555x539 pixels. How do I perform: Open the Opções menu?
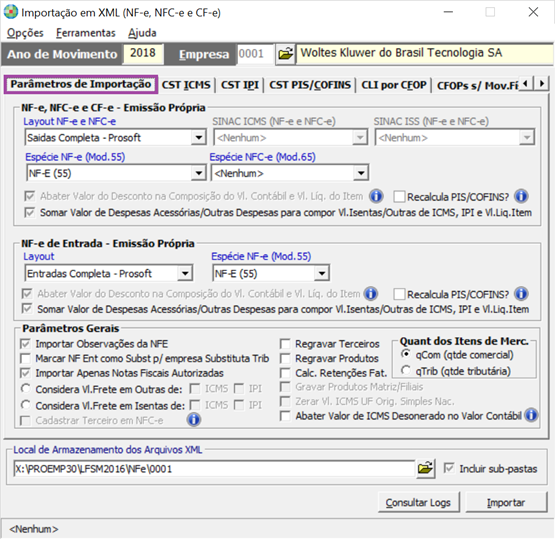coord(25,33)
